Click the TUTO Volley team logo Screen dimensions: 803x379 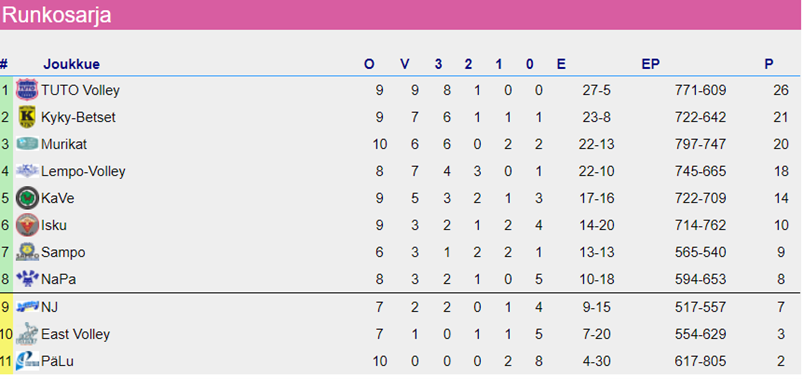pyautogui.click(x=27, y=90)
